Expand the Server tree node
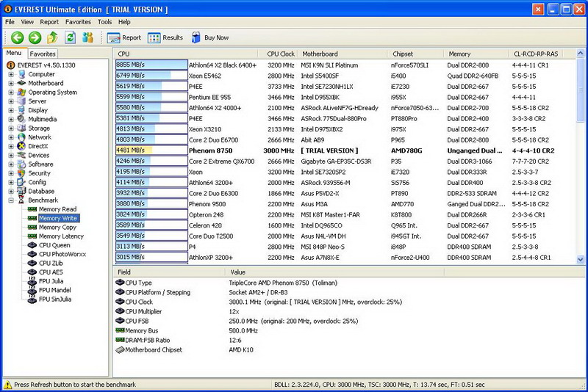This screenshot has width=588, height=392. pyautogui.click(x=11, y=101)
